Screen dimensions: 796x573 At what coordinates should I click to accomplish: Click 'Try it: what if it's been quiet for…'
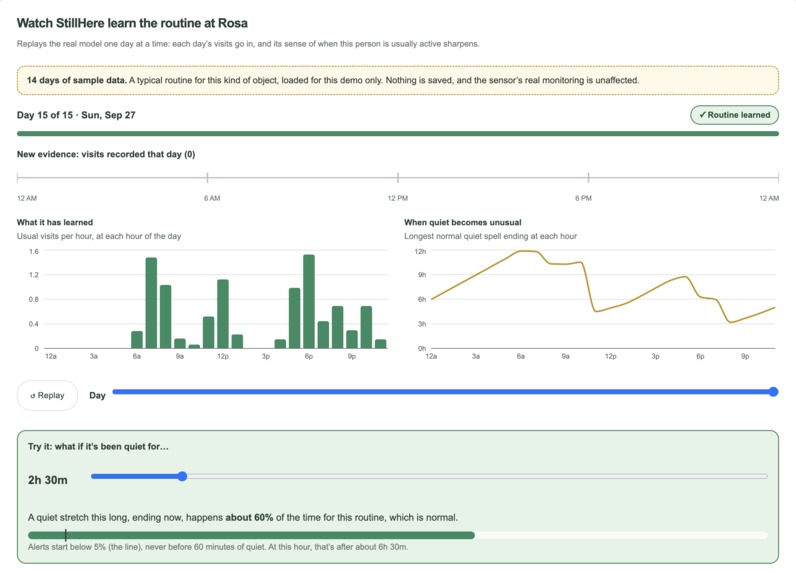click(x=98, y=447)
